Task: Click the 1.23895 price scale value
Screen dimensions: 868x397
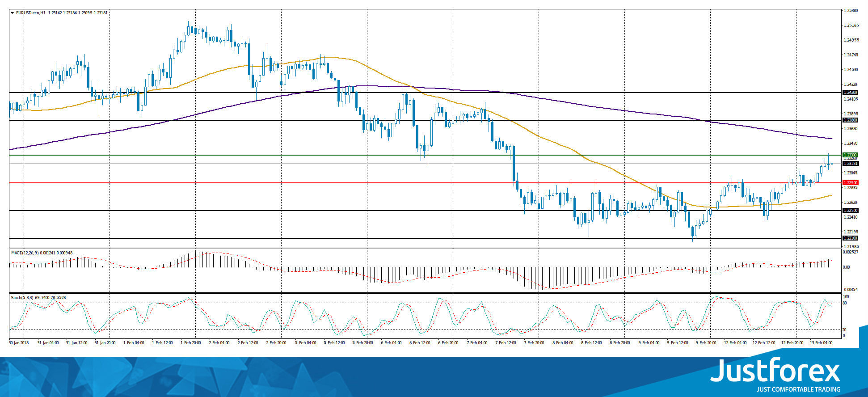Action: click(x=851, y=114)
